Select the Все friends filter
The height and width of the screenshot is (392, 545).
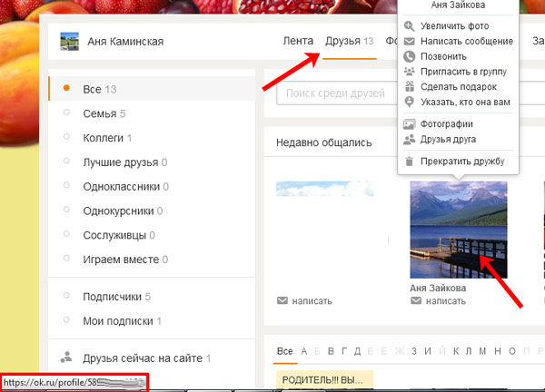coord(92,89)
